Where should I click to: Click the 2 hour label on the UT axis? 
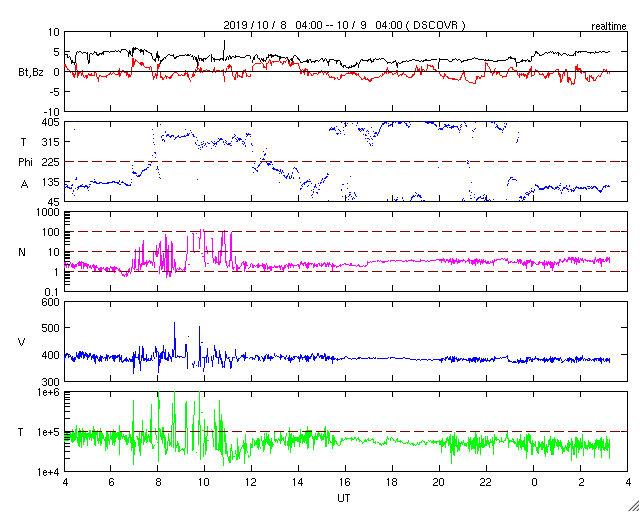[581, 482]
